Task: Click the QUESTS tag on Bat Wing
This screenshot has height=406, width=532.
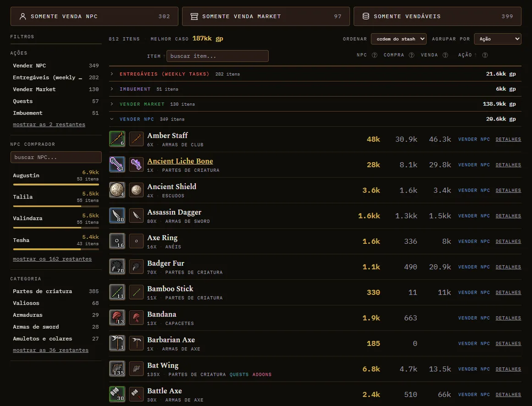Action: pos(239,374)
